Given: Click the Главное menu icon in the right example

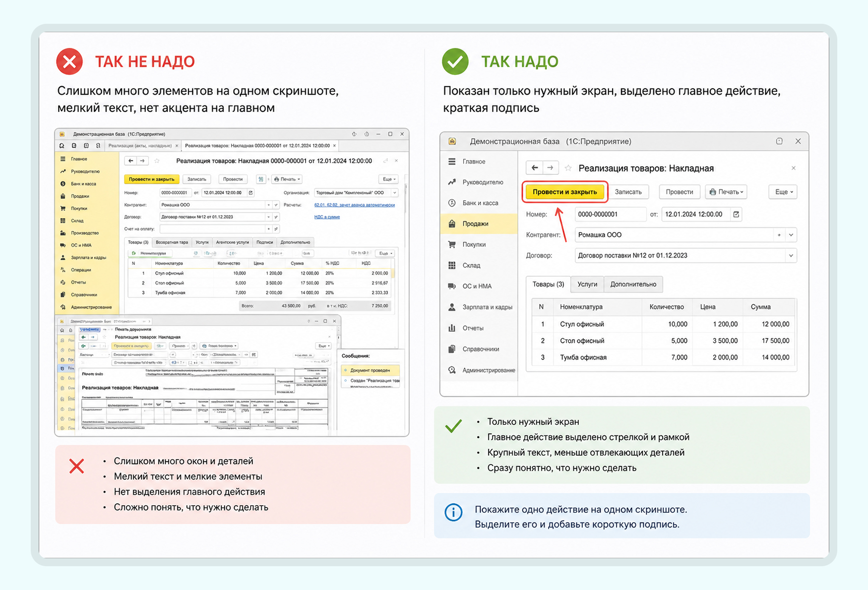Looking at the screenshot, I should tap(452, 162).
